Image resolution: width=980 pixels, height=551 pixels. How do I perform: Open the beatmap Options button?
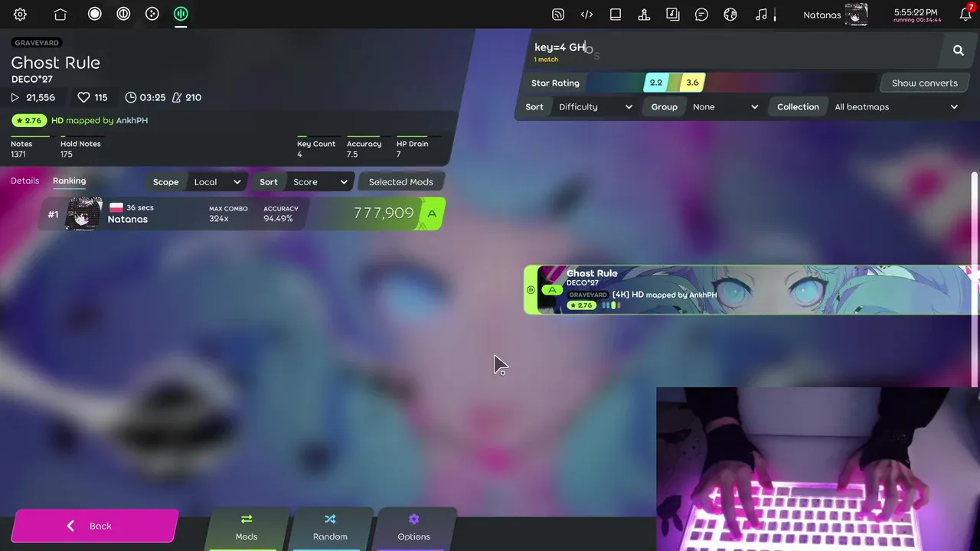coord(413,528)
